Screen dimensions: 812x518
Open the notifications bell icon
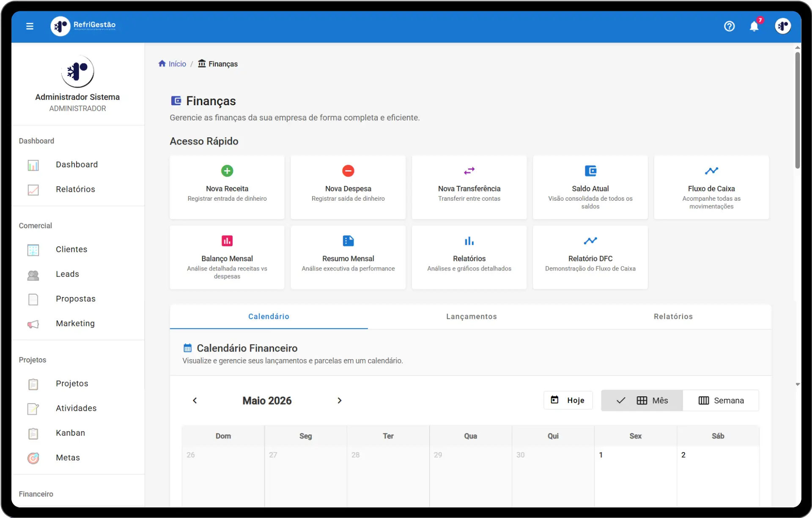point(754,26)
